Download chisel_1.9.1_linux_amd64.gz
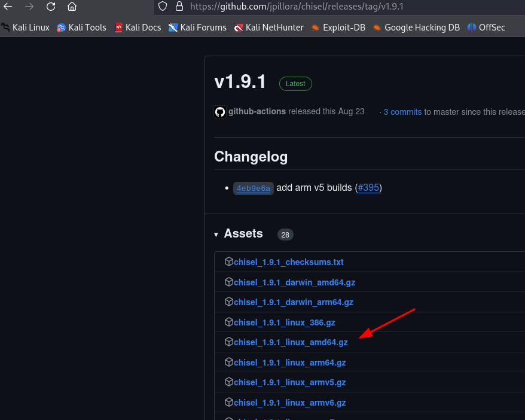 tap(291, 342)
